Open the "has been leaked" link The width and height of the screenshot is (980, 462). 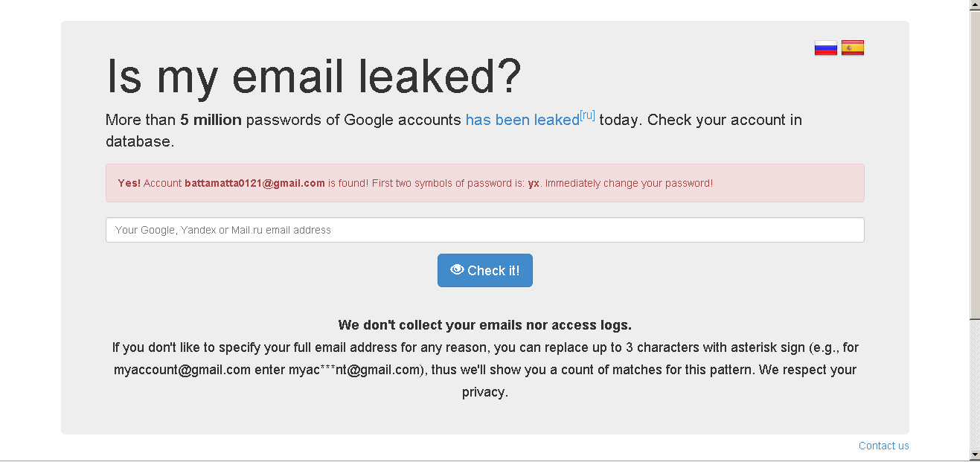522,120
